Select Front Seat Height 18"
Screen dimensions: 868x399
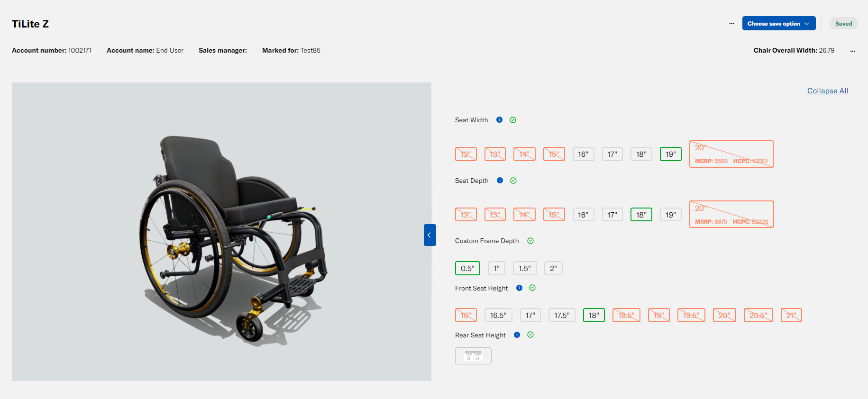click(594, 315)
